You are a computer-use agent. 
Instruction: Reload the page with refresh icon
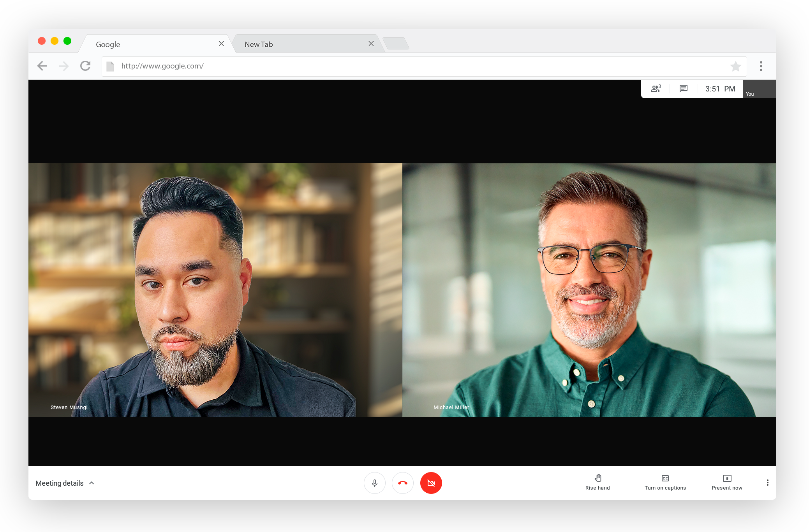85,66
